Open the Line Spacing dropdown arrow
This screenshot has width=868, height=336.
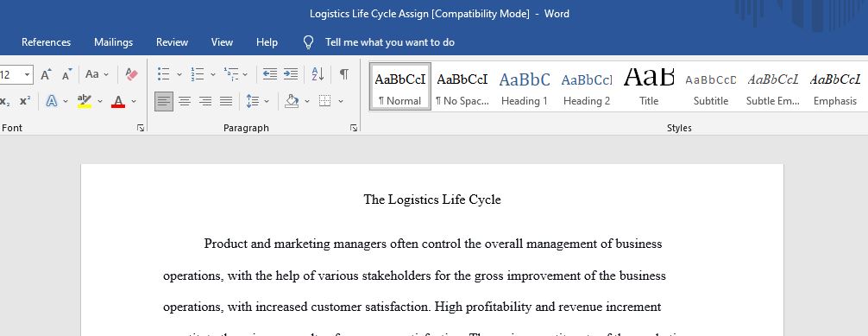click(x=267, y=101)
